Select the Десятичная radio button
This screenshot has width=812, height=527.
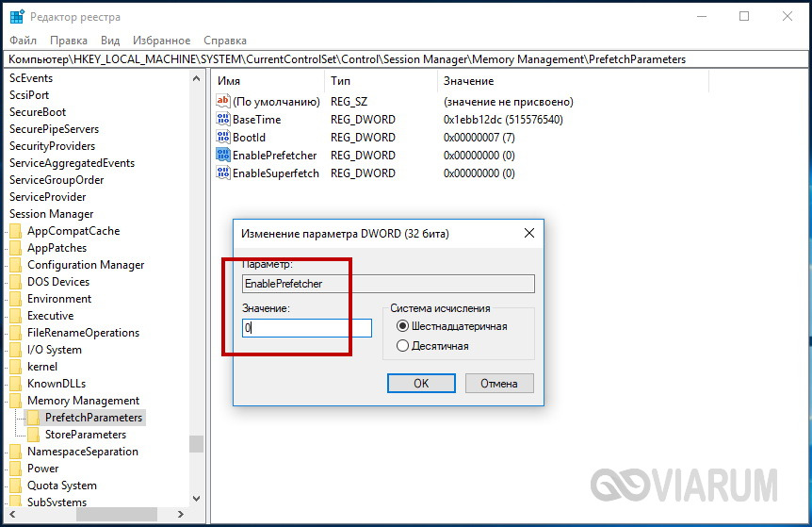point(403,346)
